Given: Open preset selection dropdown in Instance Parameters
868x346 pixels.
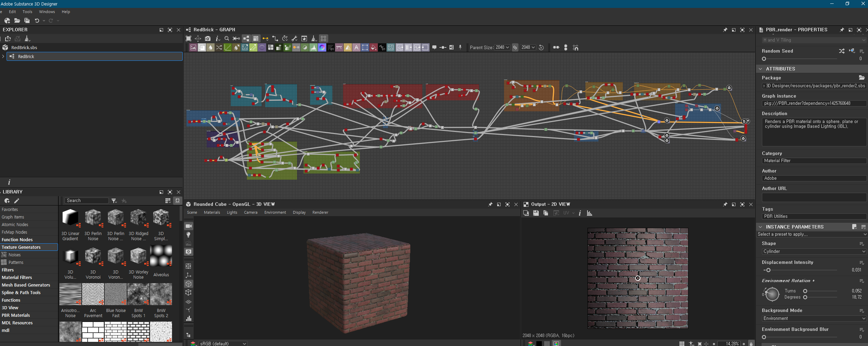Looking at the screenshot, I should pos(812,234).
